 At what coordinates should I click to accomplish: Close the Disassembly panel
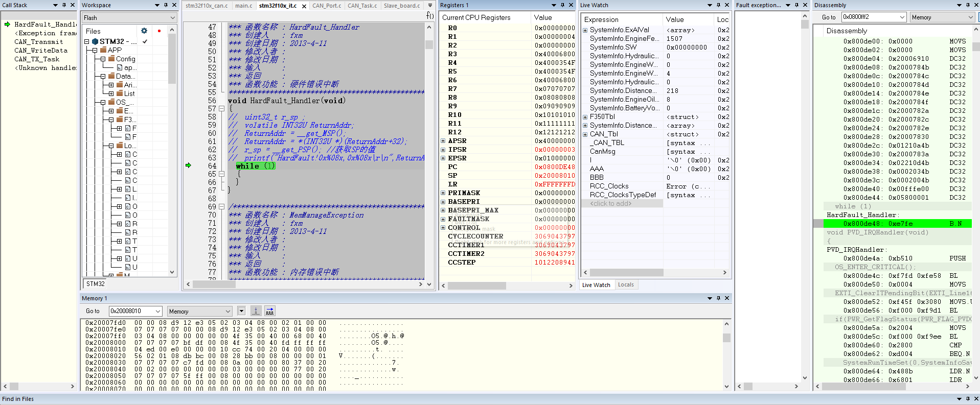tap(976, 5)
